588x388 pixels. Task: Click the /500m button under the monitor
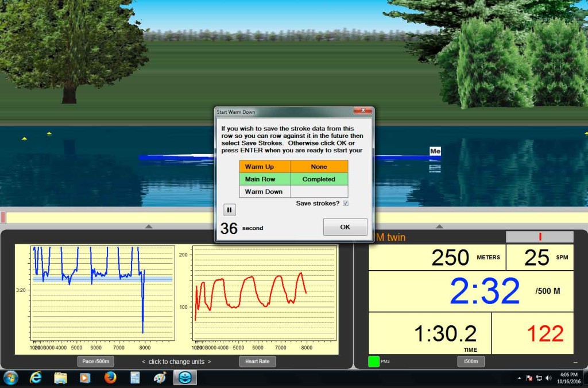pos(471,362)
